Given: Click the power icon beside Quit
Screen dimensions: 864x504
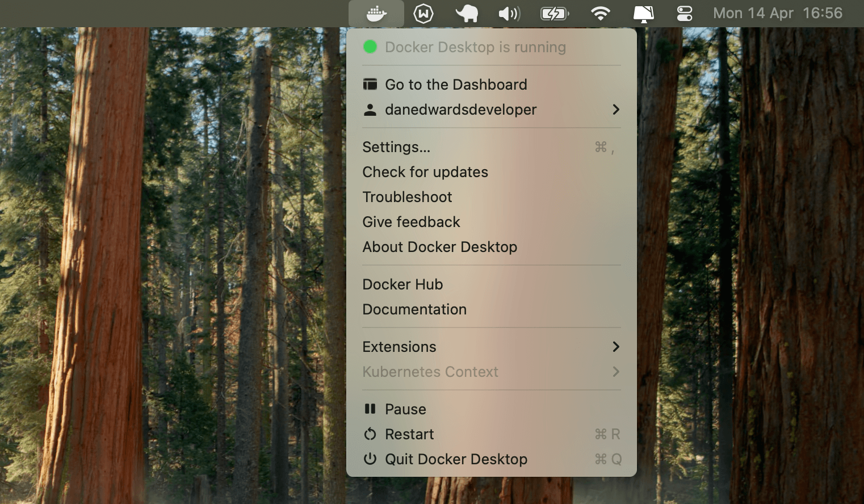Looking at the screenshot, I should [x=370, y=459].
